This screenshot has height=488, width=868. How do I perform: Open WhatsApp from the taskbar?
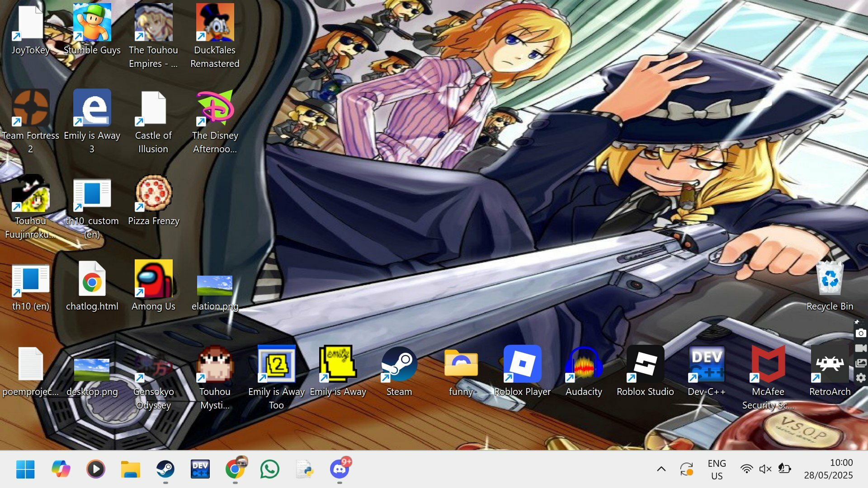pyautogui.click(x=270, y=469)
